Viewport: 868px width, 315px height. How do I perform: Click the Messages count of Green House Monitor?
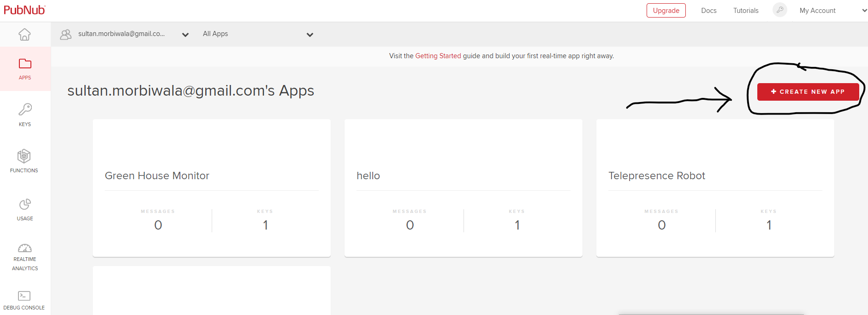158,225
